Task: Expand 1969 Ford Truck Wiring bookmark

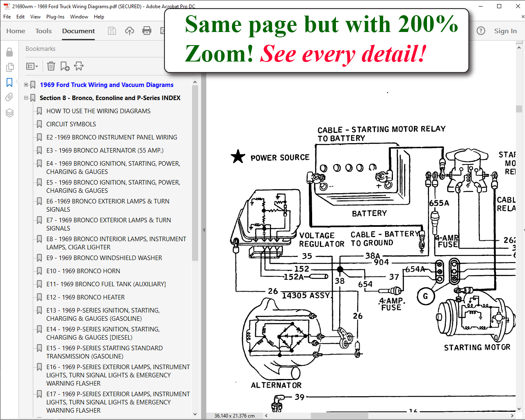Action: pos(26,85)
